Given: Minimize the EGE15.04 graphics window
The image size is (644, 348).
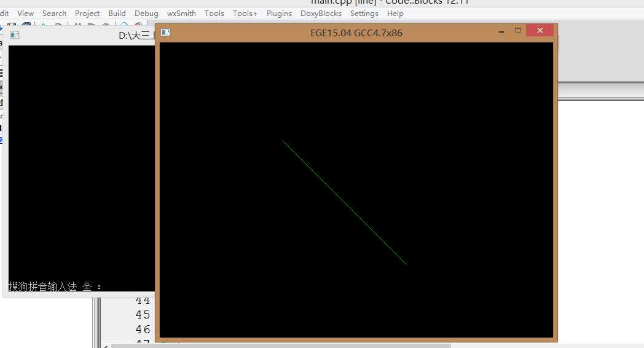Looking at the screenshot, I should (501, 31).
